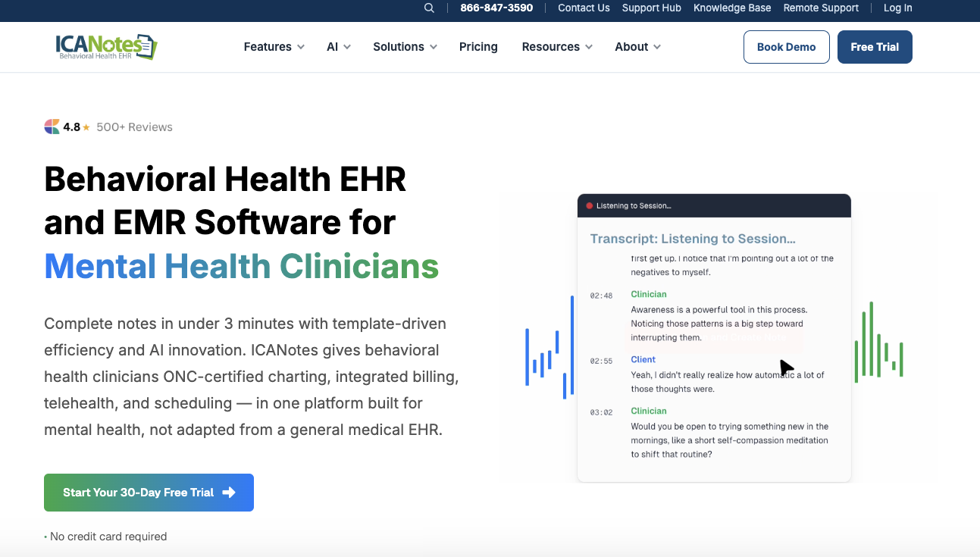Expand the Resources dropdown chevron

tap(589, 47)
